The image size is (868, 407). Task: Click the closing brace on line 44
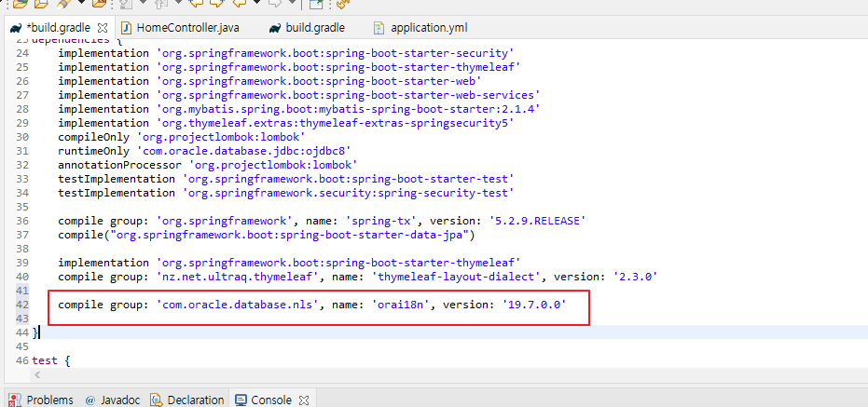[x=35, y=332]
